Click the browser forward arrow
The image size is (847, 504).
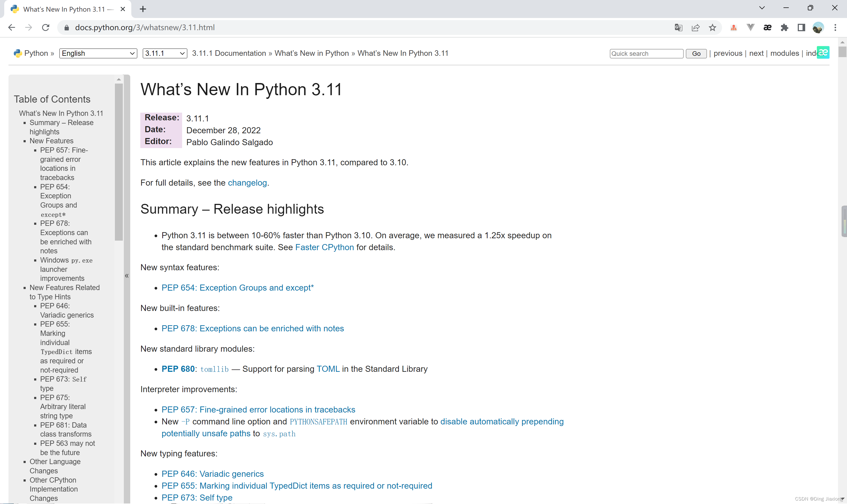29,28
